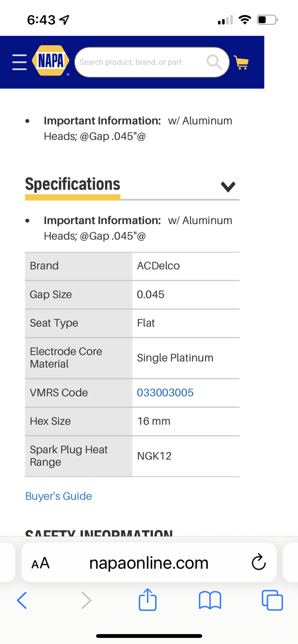Open VMRS Code 033003005 link
Screen dimensions: 298x644
click(x=165, y=393)
